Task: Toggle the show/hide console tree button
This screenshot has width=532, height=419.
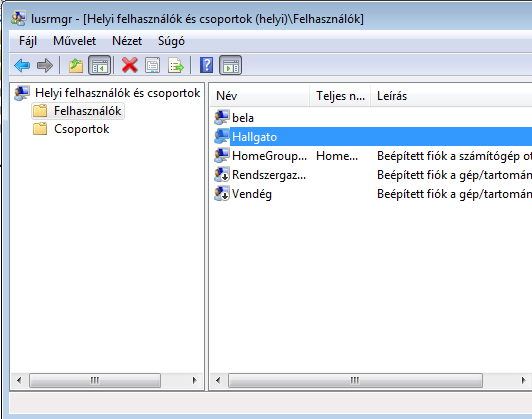Action: 99,65
